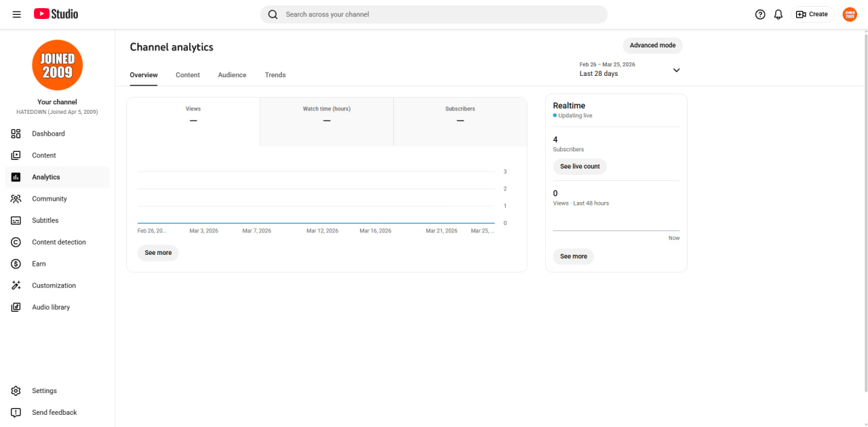
Task: Select the Watch time (hours) metric card
Action: click(x=327, y=122)
